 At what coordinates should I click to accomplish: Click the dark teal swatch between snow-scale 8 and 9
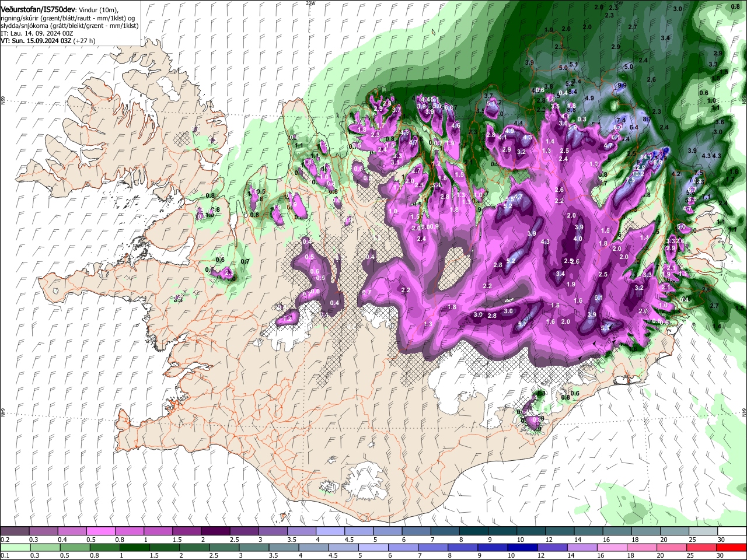click(473, 531)
